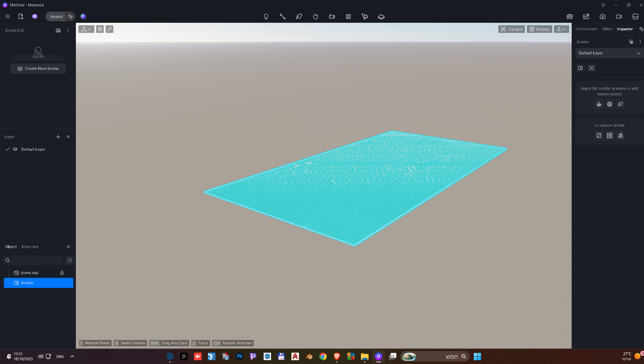Viewport: 644px width, 364px height.
Task: Click the Create New Scene button
Action: [38, 69]
